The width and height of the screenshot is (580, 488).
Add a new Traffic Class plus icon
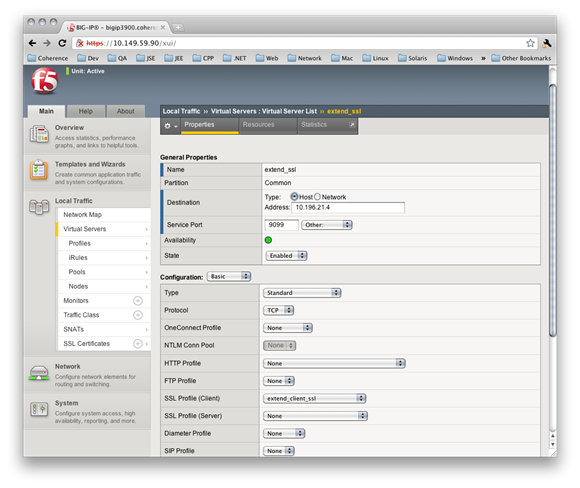point(138,315)
